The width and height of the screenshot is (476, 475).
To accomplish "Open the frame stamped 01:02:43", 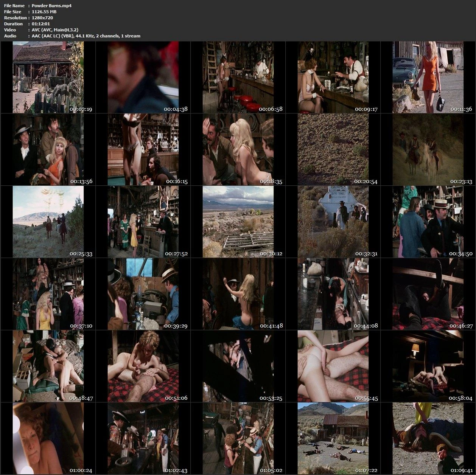I will point(143,438).
